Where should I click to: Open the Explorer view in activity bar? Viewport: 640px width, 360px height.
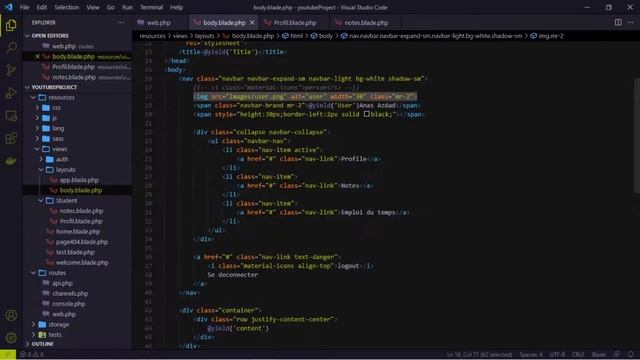[x=11, y=25]
